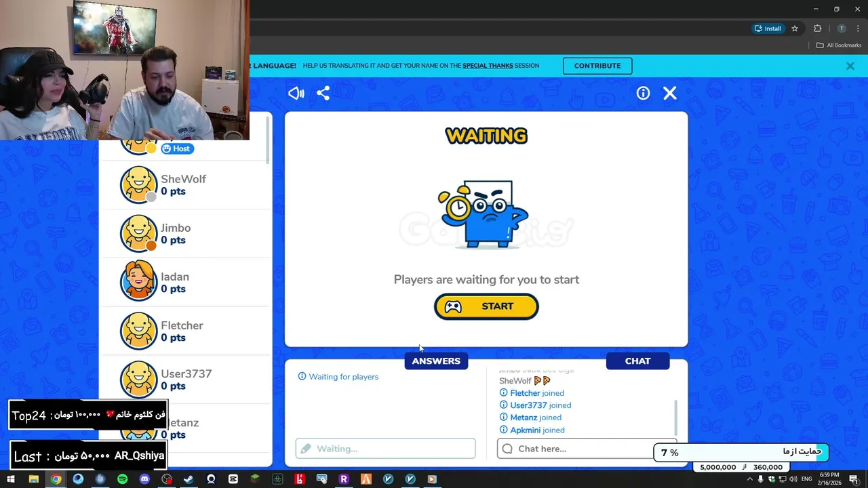
Task: Click the Chrome taskbar icon
Action: coord(56,479)
